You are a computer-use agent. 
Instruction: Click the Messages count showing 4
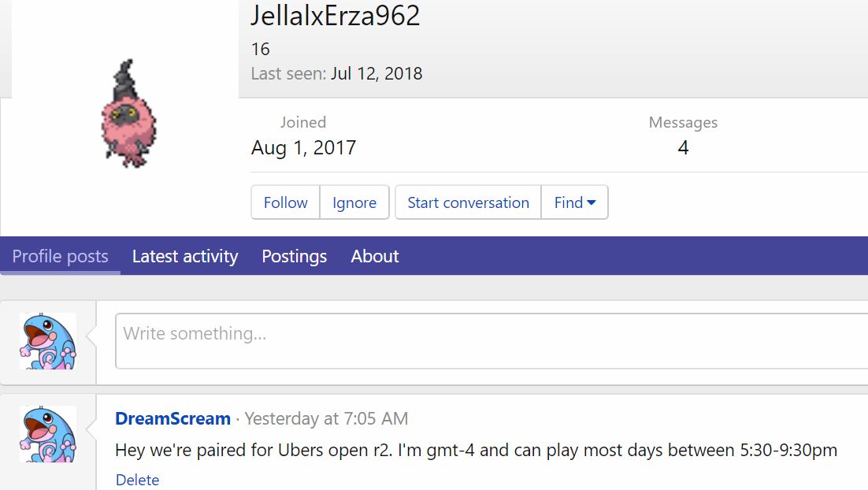(x=683, y=147)
